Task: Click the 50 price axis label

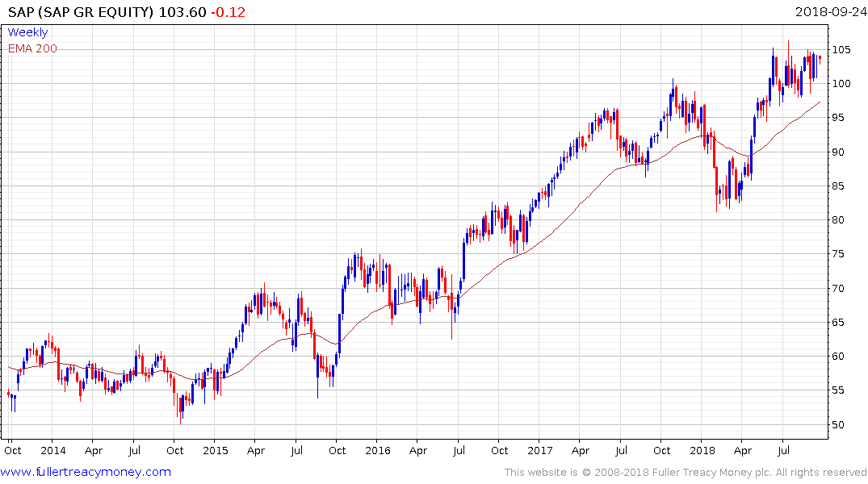Action: point(839,425)
